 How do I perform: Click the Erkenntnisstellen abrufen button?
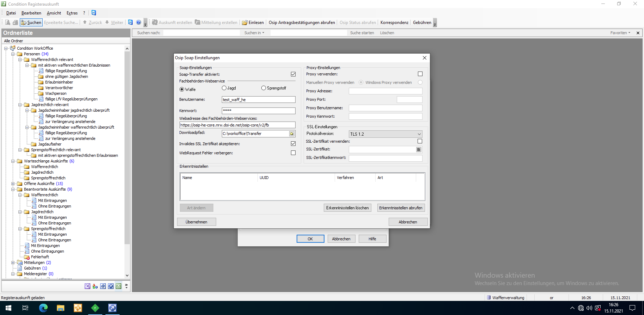point(401,208)
